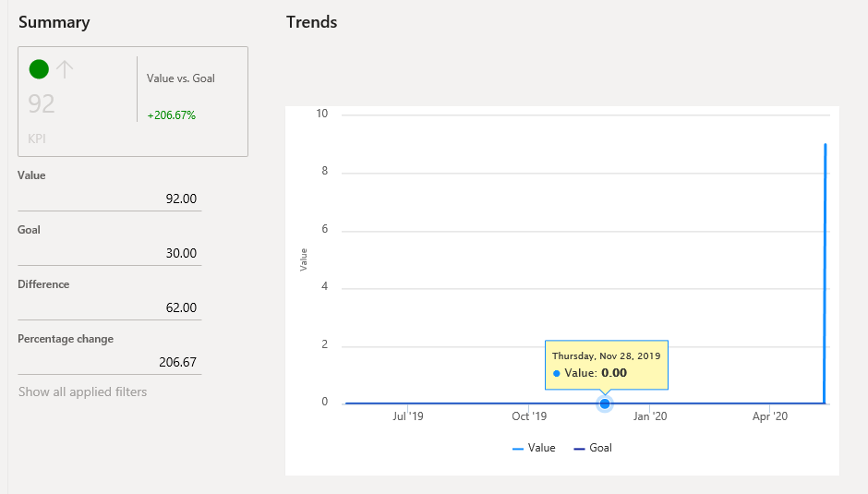Toggle the Goal series via legend text

click(x=600, y=448)
